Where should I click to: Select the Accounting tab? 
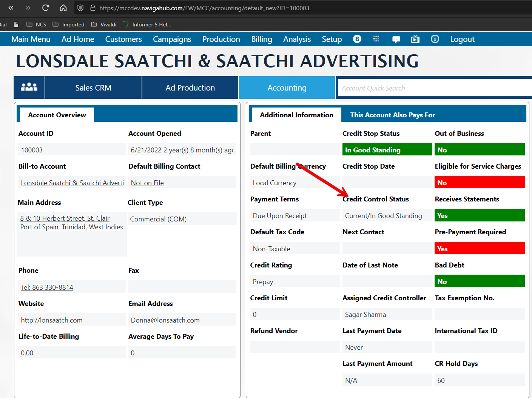coord(287,88)
